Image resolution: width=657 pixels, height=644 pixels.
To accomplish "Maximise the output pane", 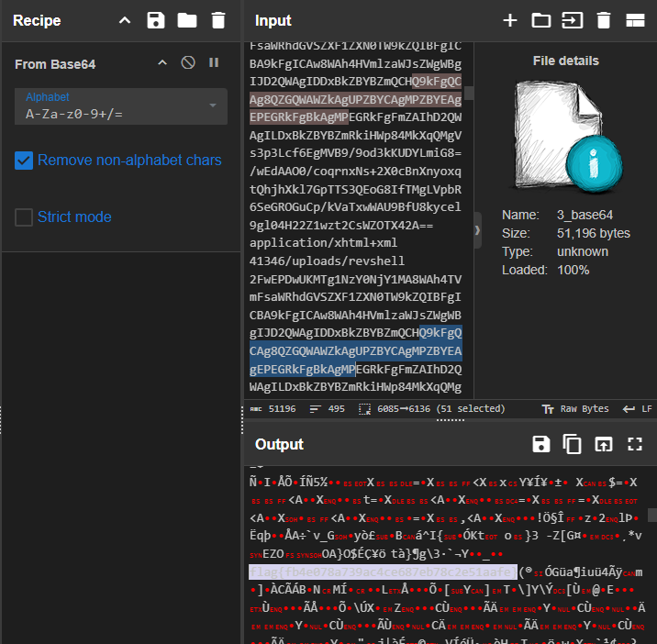I will 635,444.
